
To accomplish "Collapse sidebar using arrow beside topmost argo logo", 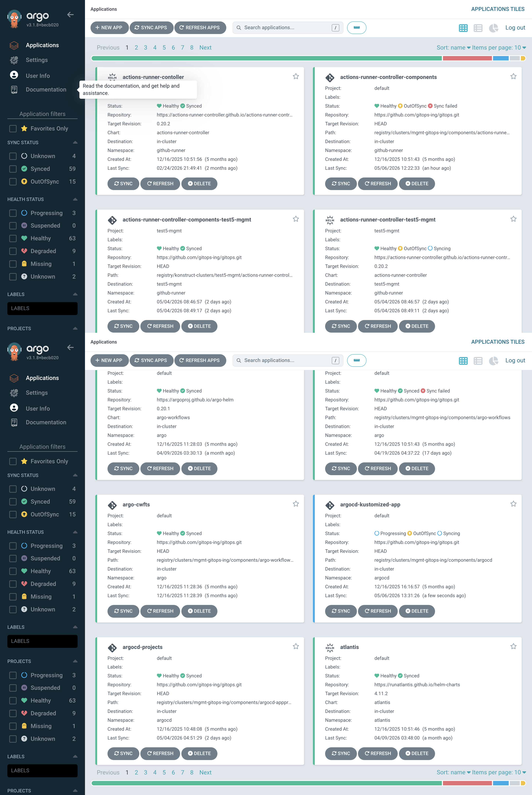I will 71,15.
